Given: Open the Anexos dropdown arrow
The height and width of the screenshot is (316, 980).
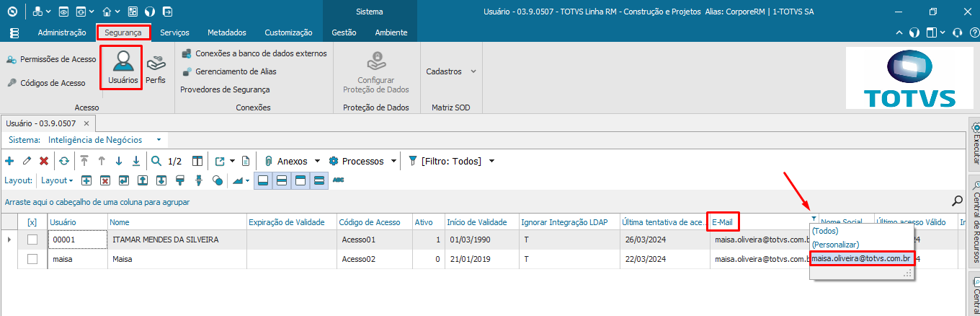Looking at the screenshot, I should [317, 161].
